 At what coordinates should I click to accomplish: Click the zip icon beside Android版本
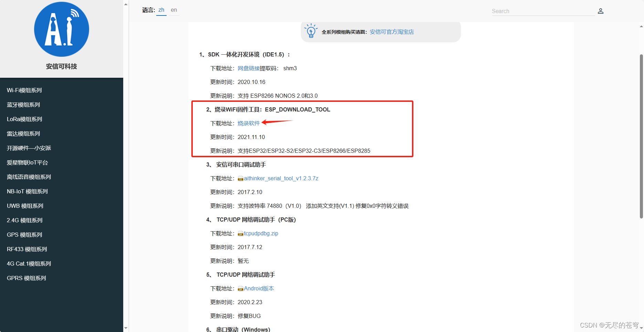click(x=241, y=289)
